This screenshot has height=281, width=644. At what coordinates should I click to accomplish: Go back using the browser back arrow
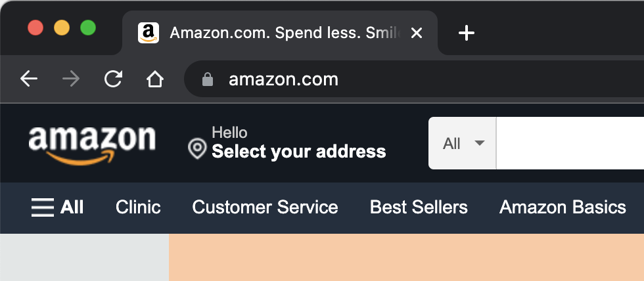29,79
